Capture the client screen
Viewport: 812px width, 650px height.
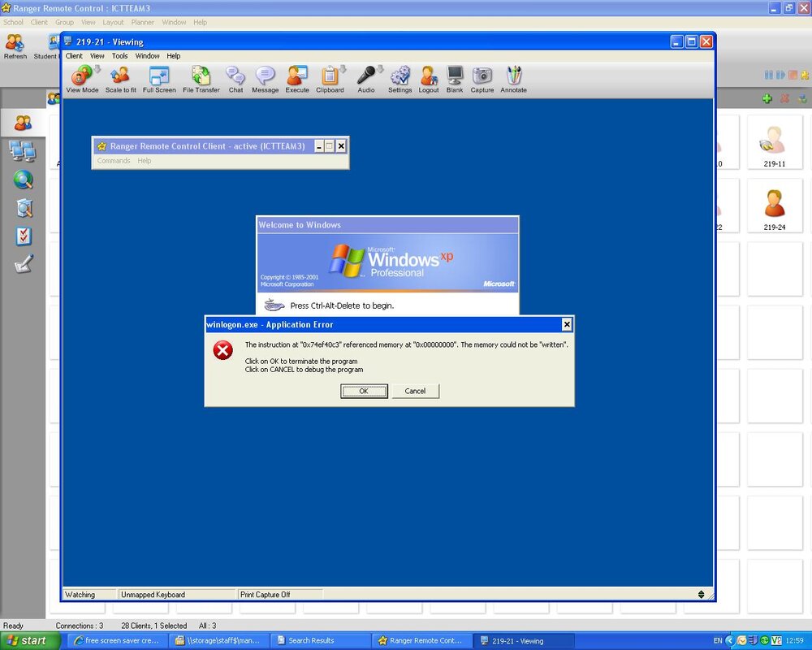[482, 79]
